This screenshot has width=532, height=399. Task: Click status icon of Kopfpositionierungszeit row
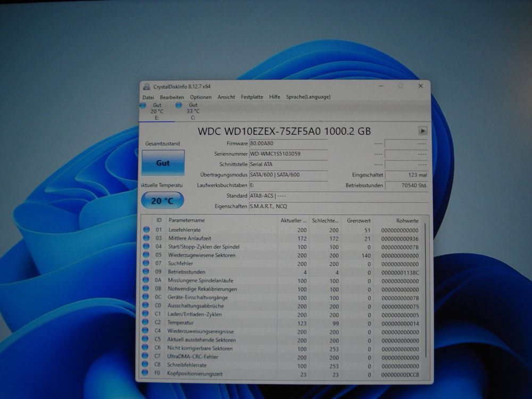tap(146, 374)
